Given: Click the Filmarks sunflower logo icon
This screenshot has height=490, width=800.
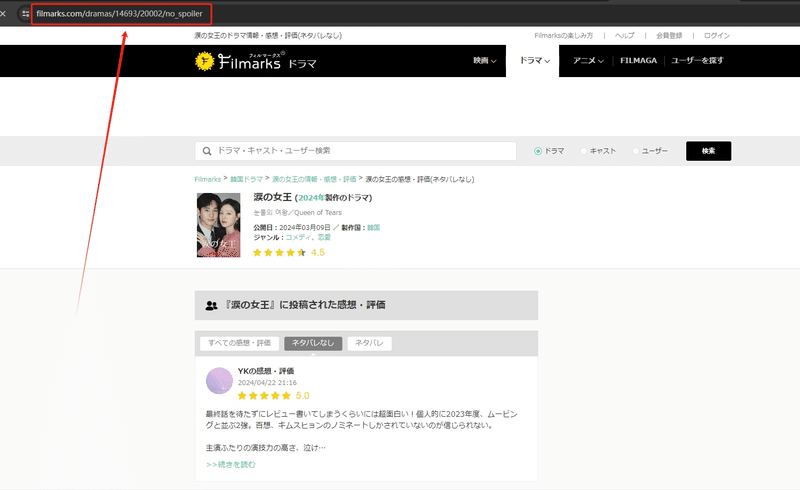Looking at the screenshot, I should [x=205, y=61].
